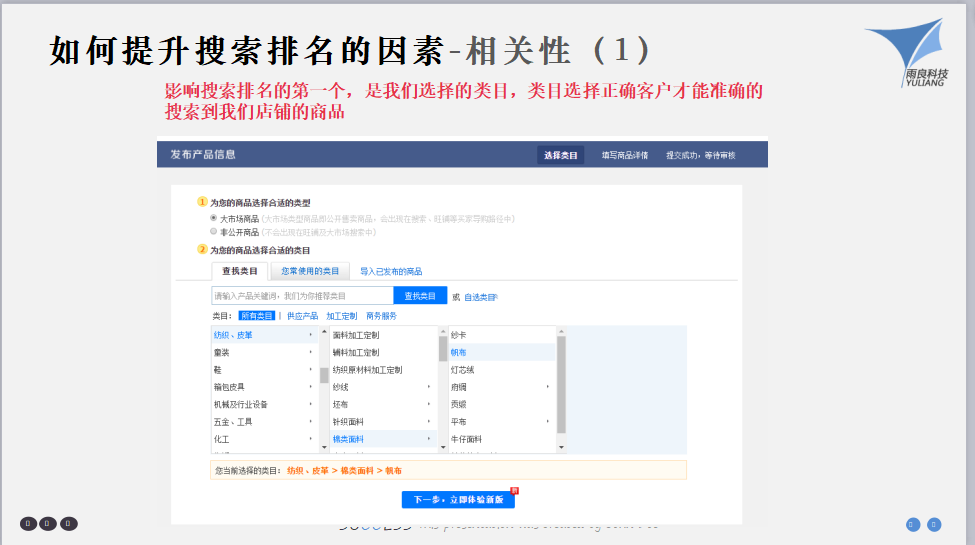Image resolution: width=975 pixels, height=545 pixels.
Task: Select 棉类面料 in the subcategory list
Action: pyautogui.click(x=383, y=439)
